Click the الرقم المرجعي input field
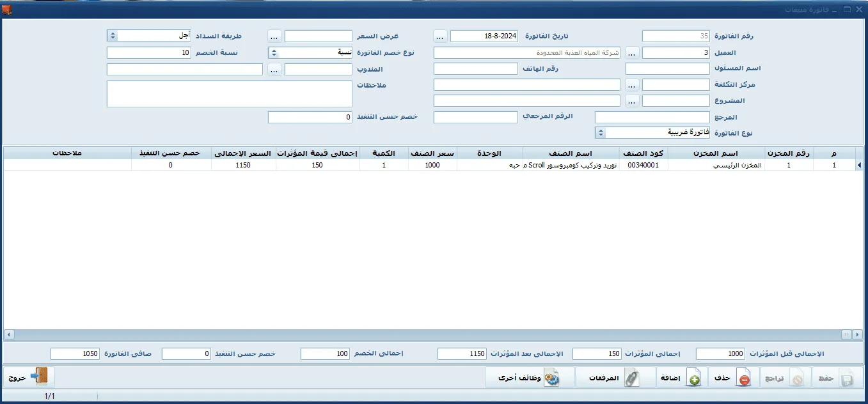 click(x=475, y=118)
